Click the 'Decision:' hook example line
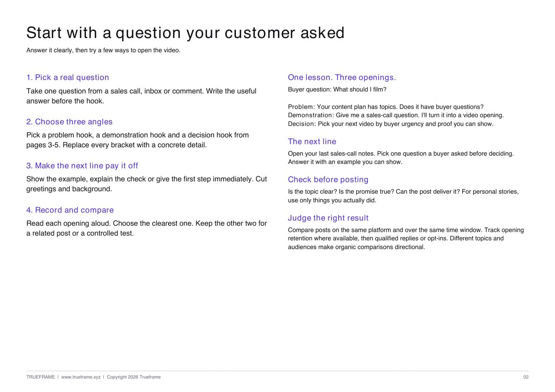This screenshot has width=555, height=392. pyautogui.click(x=390, y=124)
